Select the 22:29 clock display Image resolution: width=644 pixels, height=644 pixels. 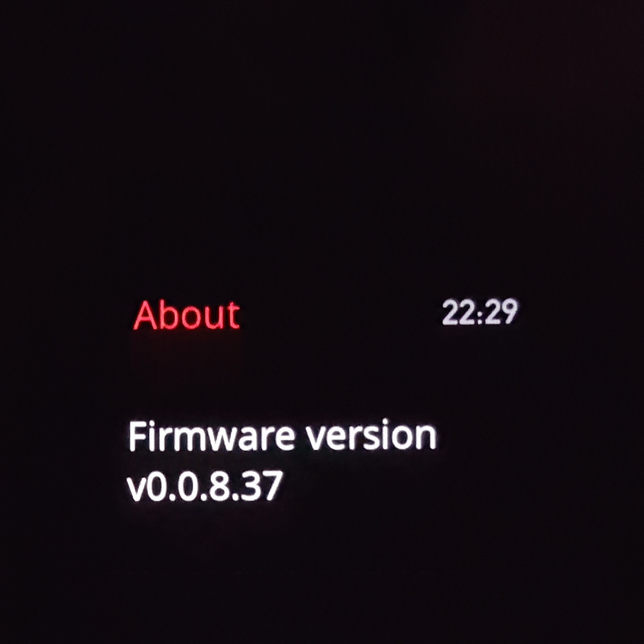tap(480, 312)
